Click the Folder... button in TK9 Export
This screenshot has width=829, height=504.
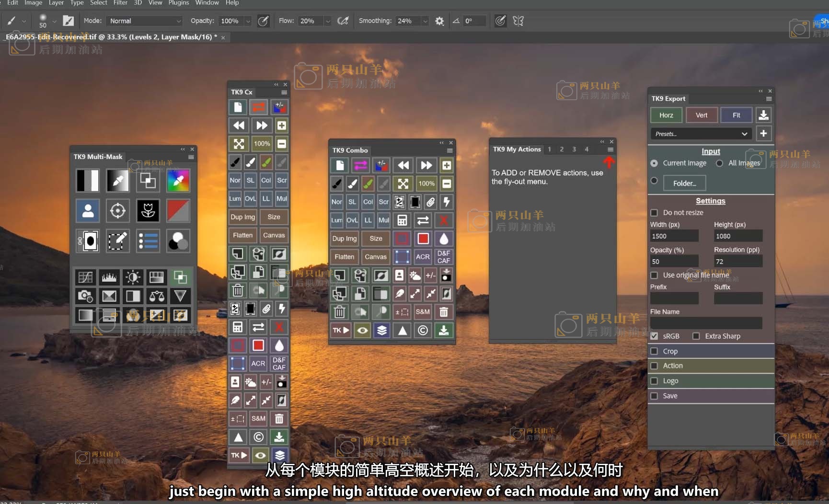click(x=684, y=183)
